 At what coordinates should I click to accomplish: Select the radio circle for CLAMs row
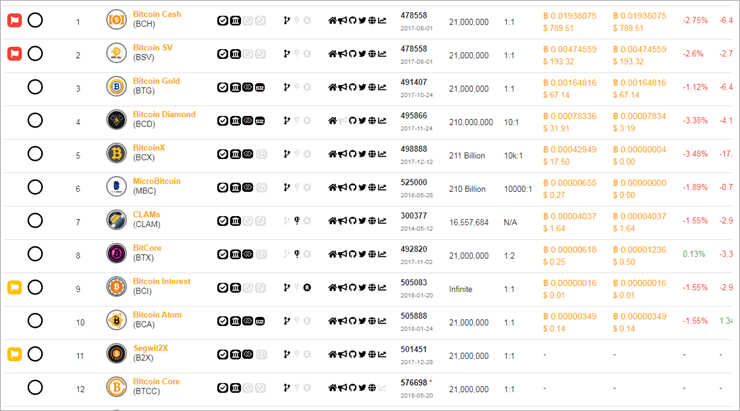tap(35, 220)
